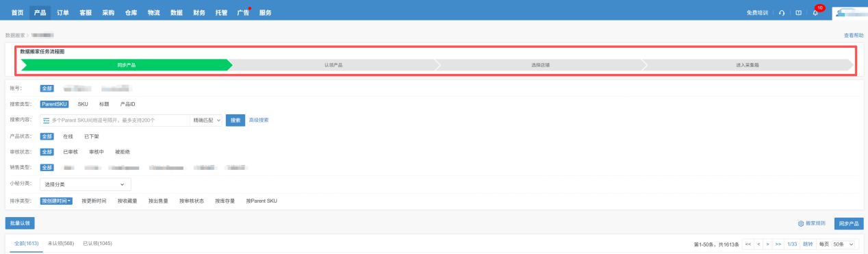Click the list icon inside search content field
This screenshot has width=868, height=254.
point(47,120)
